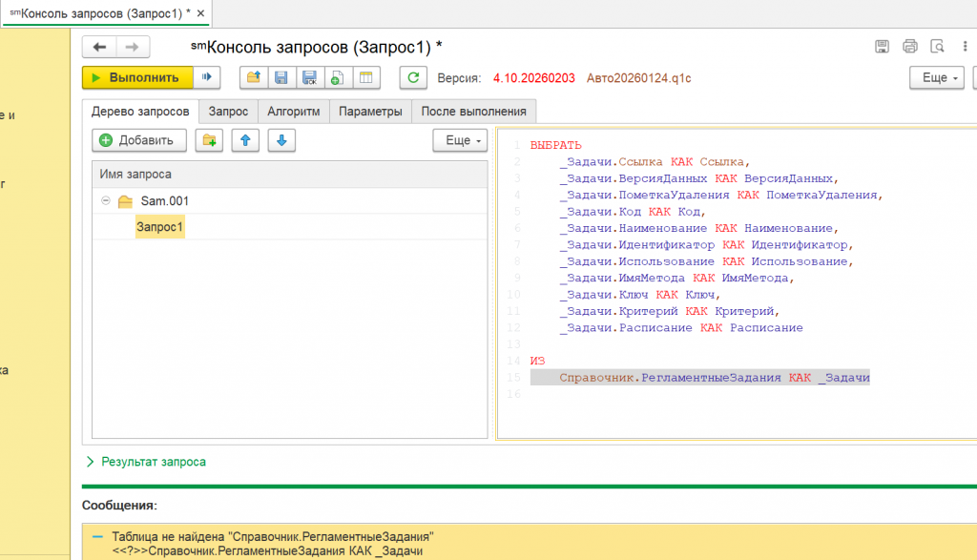Click the green refresh icon
Screen dimensions: 977x560
(x=412, y=78)
